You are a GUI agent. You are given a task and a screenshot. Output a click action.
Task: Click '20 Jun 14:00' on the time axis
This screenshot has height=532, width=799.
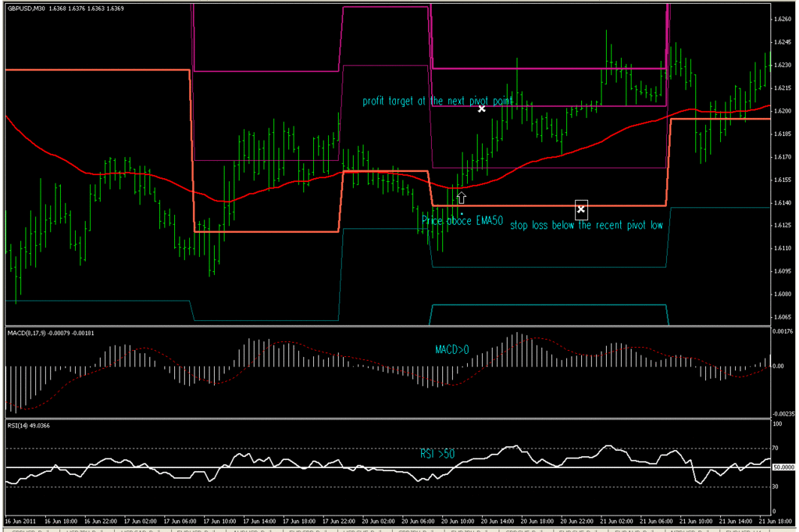tap(498, 521)
